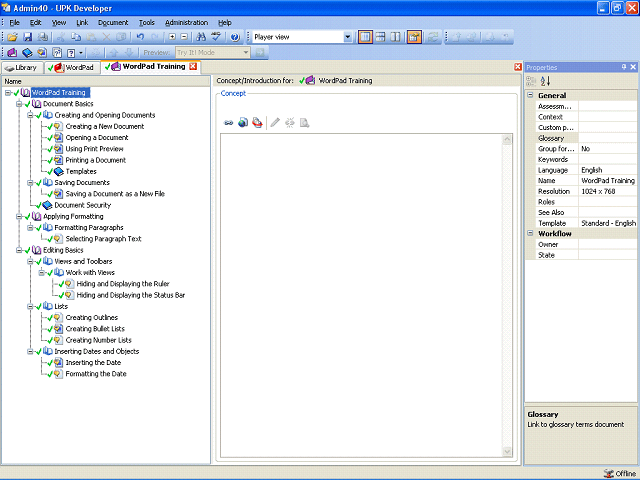Toggle the single-pane layout view button
This screenshot has height=480, width=640.
tap(365, 37)
